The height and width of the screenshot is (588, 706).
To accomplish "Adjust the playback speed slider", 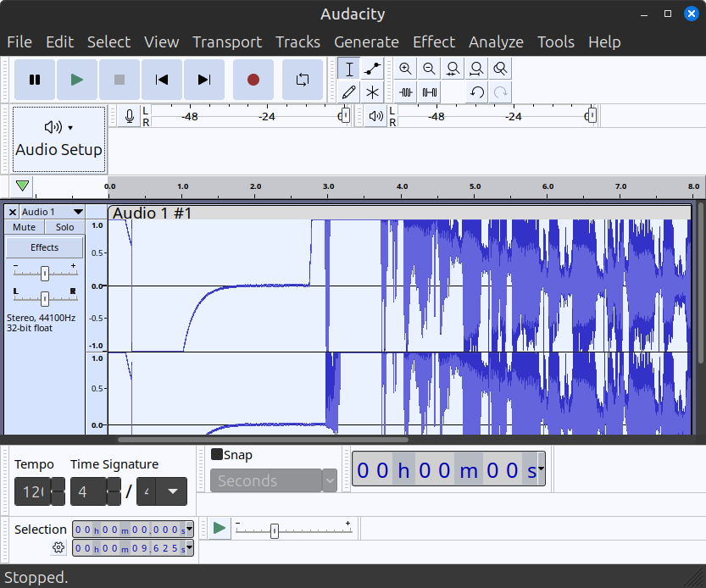I will [275, 531].
